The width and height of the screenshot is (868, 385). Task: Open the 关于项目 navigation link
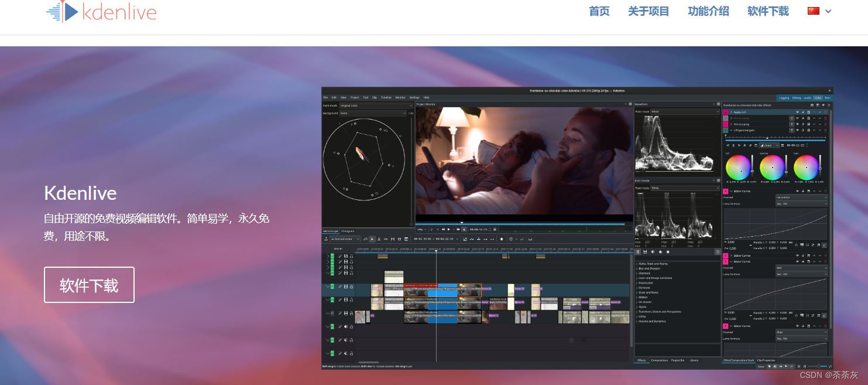[x=649, y=11]
